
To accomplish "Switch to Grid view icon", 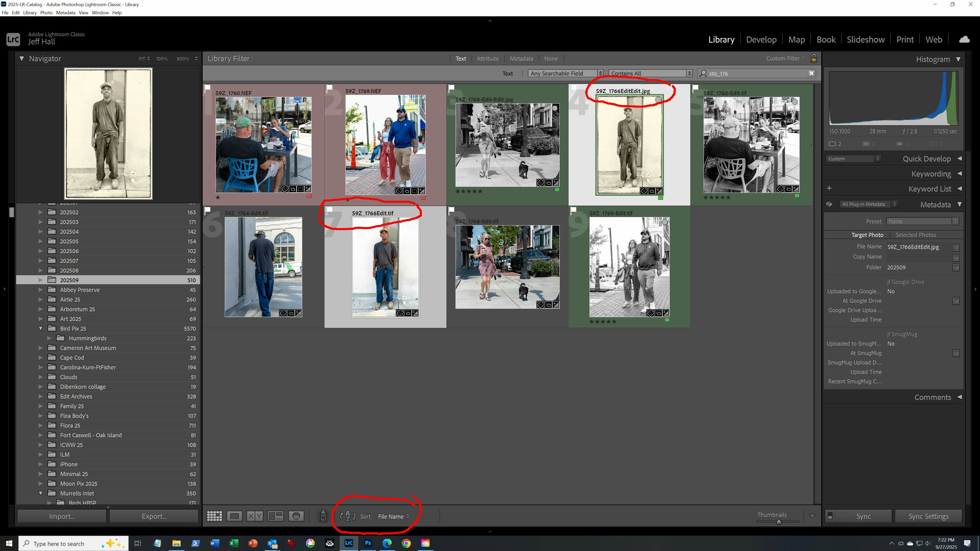I will [x=214, y=516].
